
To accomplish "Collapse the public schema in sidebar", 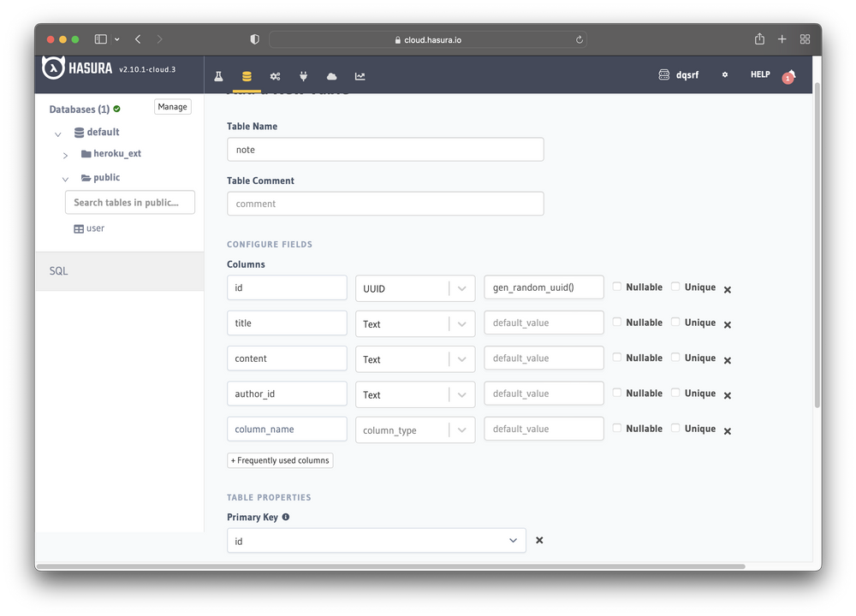I will (65, 178).
